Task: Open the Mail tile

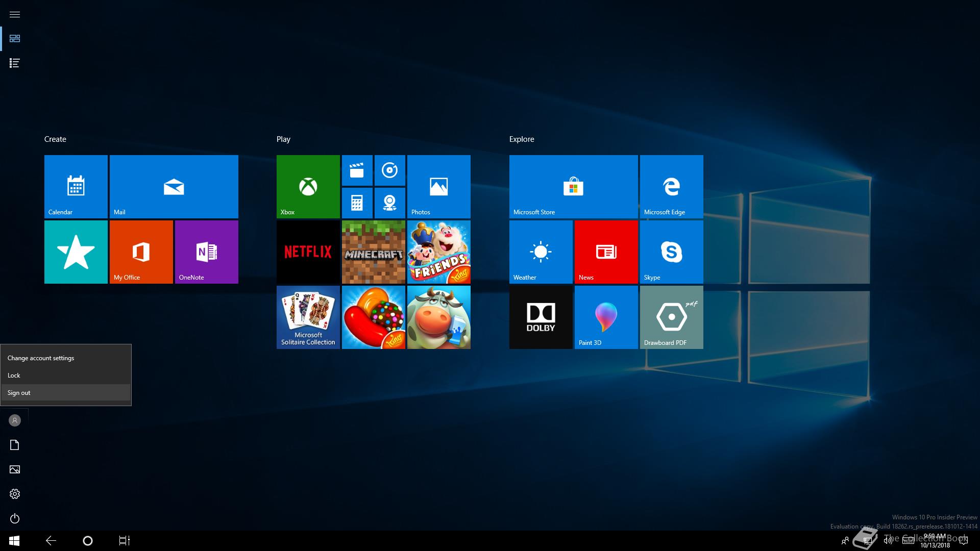Action: (174, 187)
